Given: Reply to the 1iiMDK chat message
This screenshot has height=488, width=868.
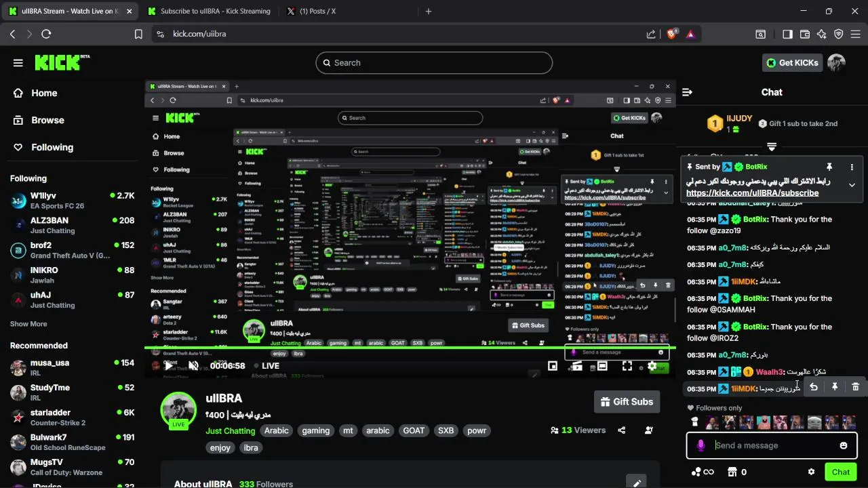Looking at the screenshot, I should coord(813,386).
